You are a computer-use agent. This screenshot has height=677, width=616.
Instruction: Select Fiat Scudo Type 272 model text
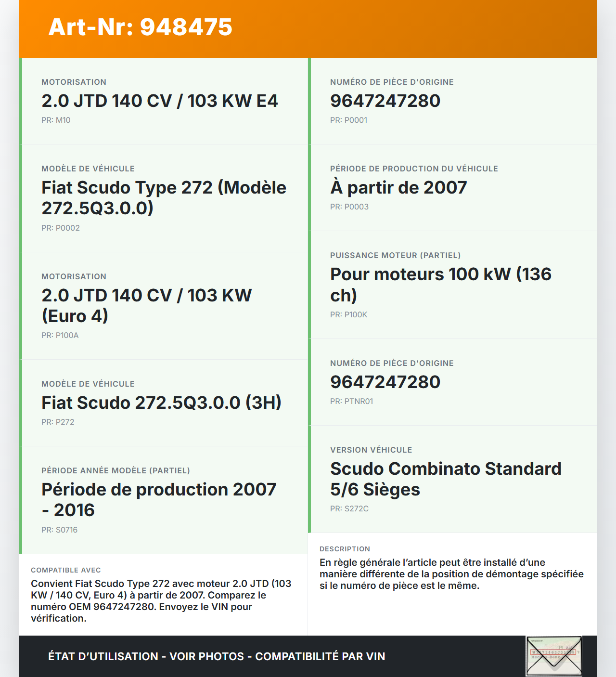[164, 197]
